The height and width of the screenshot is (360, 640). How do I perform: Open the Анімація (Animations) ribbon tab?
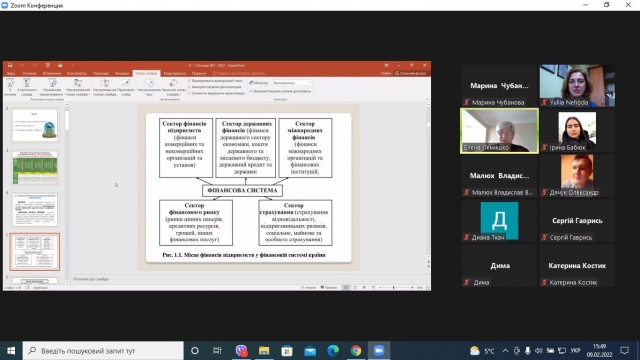[x=122, y=73]
